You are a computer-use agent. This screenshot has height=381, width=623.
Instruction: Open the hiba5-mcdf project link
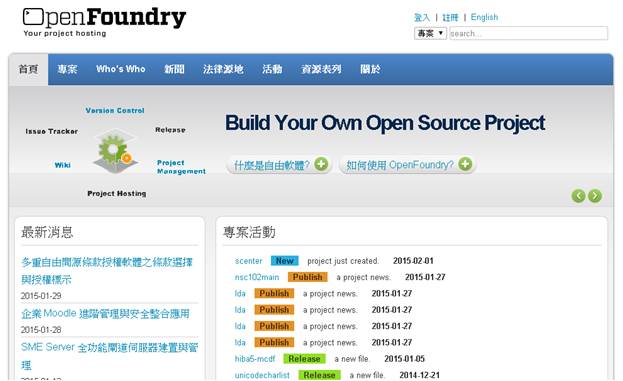[x=255, y=359]
